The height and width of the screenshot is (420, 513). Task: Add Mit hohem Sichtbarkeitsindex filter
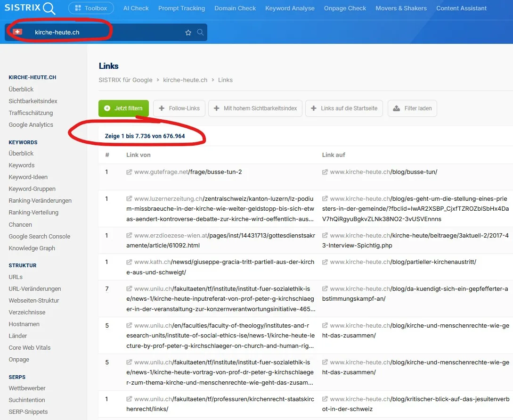255,108
